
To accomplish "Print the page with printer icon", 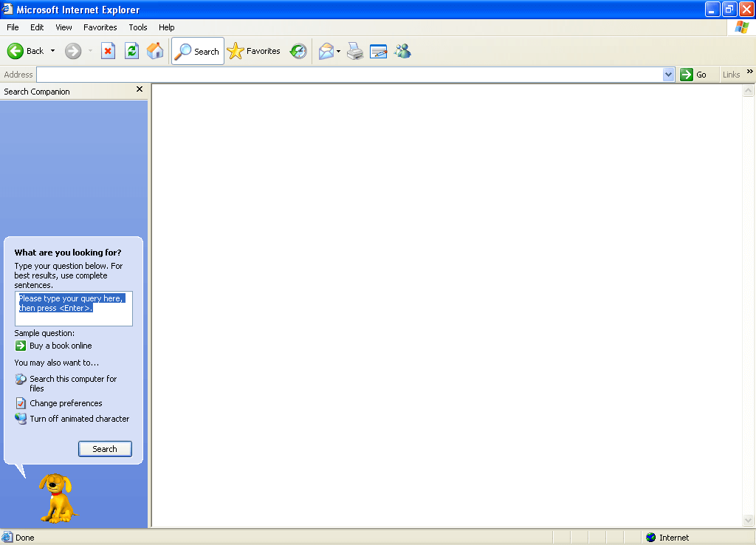I will coord(355,51).
